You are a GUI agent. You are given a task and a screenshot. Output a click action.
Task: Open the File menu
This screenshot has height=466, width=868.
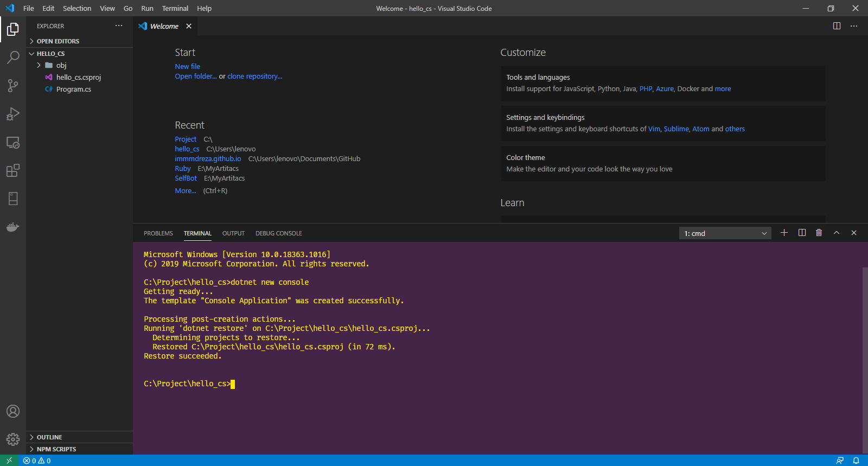pyautogui.click(x=29, y=8)
